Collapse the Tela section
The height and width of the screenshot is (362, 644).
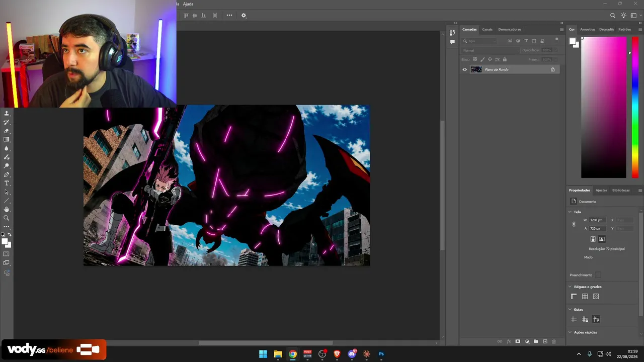[x=570, y=212]
